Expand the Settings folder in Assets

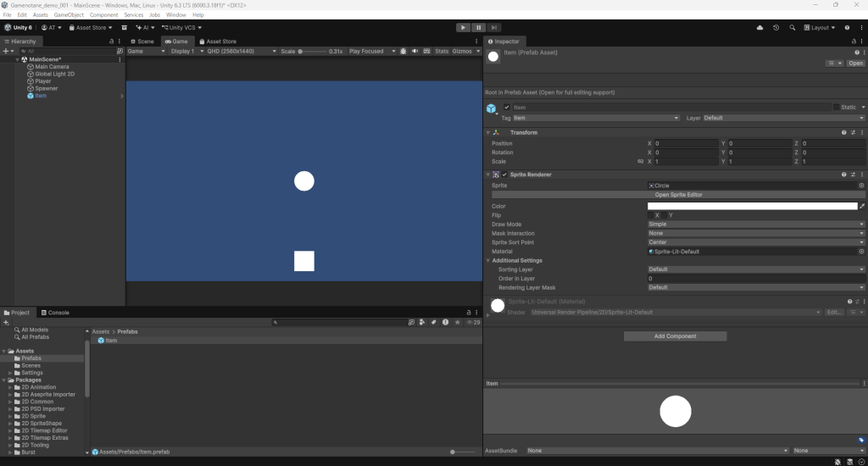click(10, 373)
